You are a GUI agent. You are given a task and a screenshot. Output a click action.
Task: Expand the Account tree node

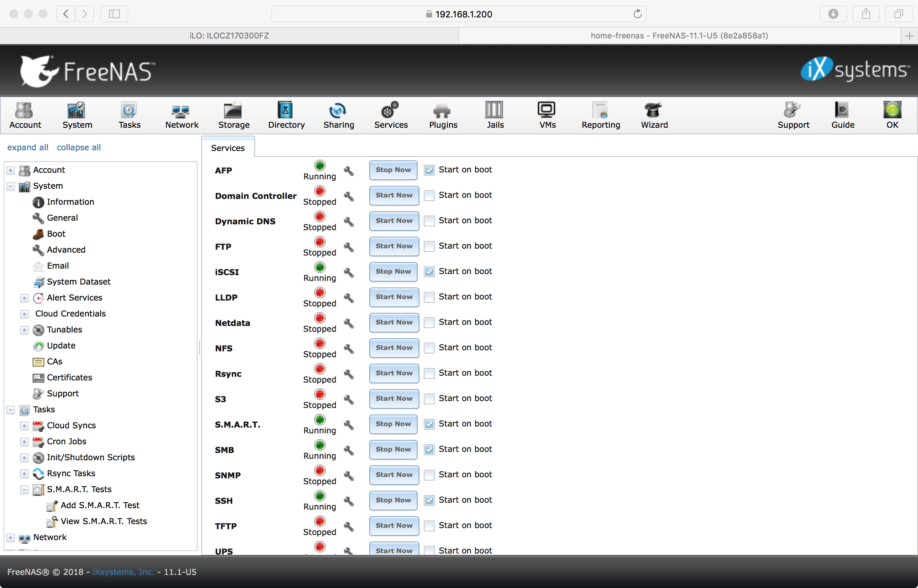click(11, 170)
